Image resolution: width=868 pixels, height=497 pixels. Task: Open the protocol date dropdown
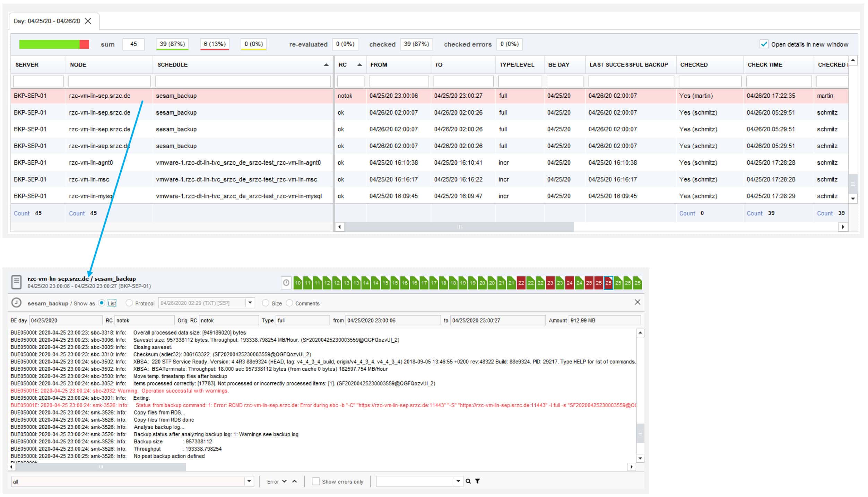point(250,303)
